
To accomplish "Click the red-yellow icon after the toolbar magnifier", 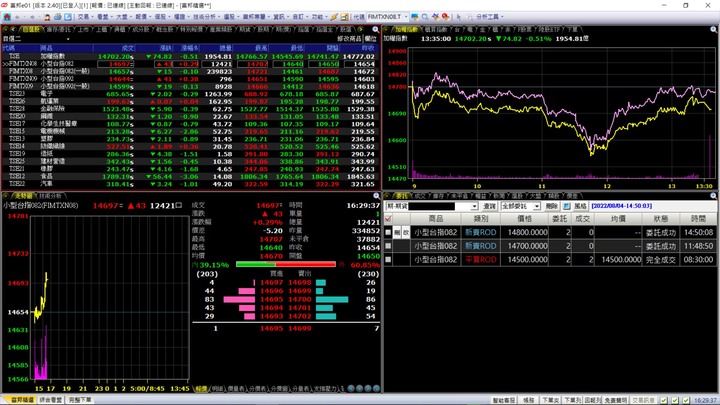I will [x=445, y=17].
